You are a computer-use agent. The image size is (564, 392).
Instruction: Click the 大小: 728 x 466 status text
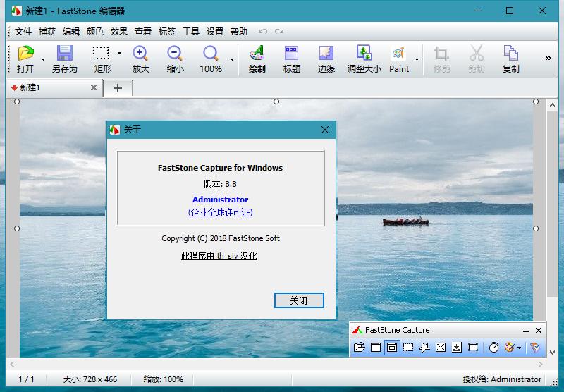pos(90,379)
